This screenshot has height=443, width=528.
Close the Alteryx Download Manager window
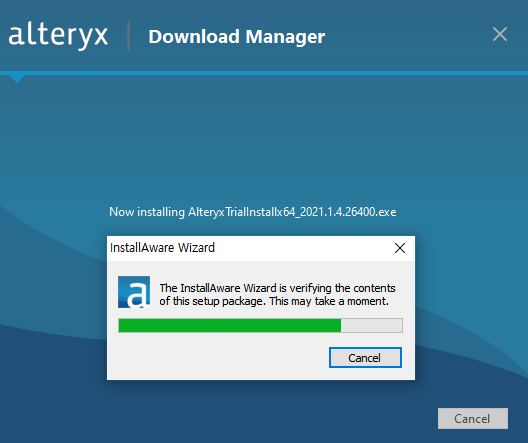(500, 34)
